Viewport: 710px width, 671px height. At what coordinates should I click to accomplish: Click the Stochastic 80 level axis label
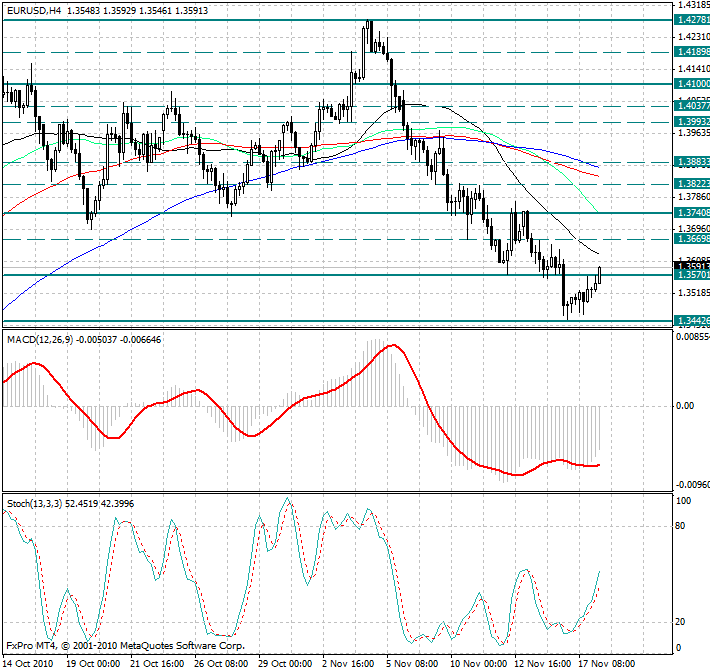pos(682,524)
